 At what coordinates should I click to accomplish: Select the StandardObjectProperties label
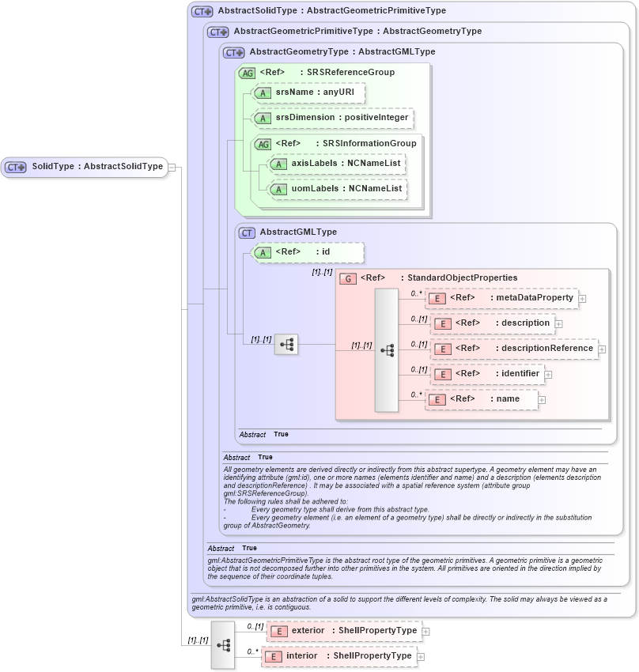(463, 277)
